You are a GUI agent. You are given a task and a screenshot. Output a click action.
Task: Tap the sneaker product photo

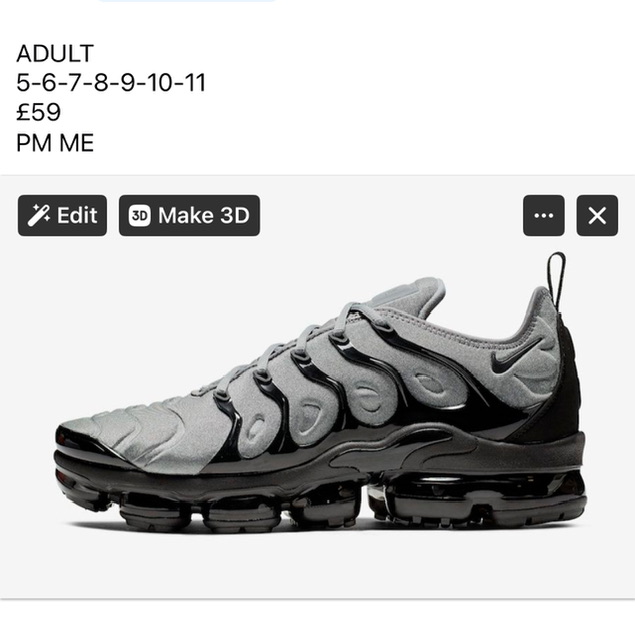(x=320, y=393)
